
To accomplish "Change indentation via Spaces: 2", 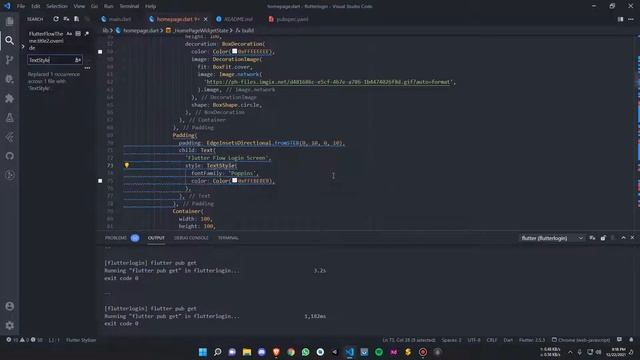I will [x=451, y=340].
